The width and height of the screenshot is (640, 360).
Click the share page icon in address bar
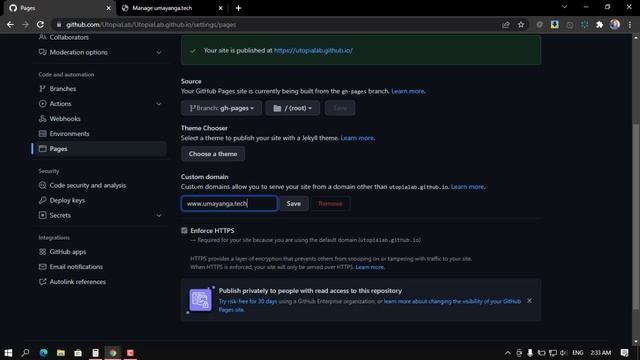point(506,24)
